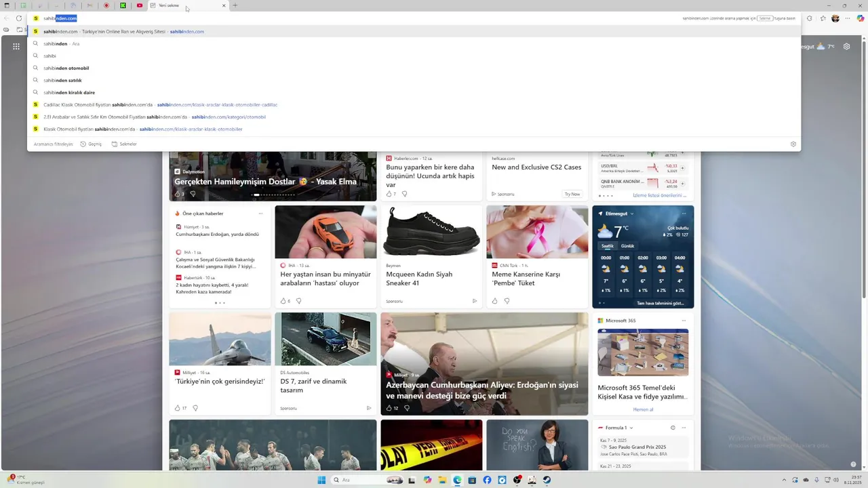Switch the weather card to Saatlik
The width and height of the screenshot is (868, 488).
pyautogui.click(x=608, y=246)
